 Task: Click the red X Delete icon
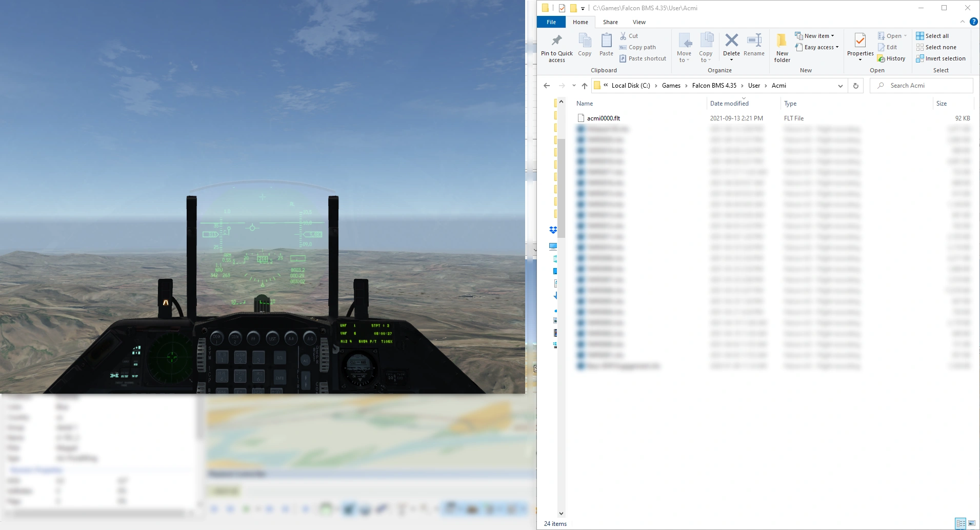(x=731, y=40)
